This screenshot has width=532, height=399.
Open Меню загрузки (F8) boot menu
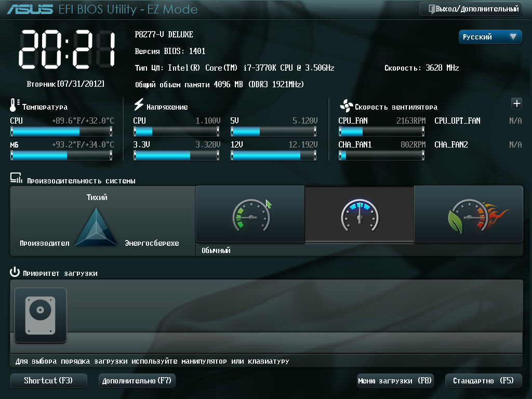(x=395, y=381)
